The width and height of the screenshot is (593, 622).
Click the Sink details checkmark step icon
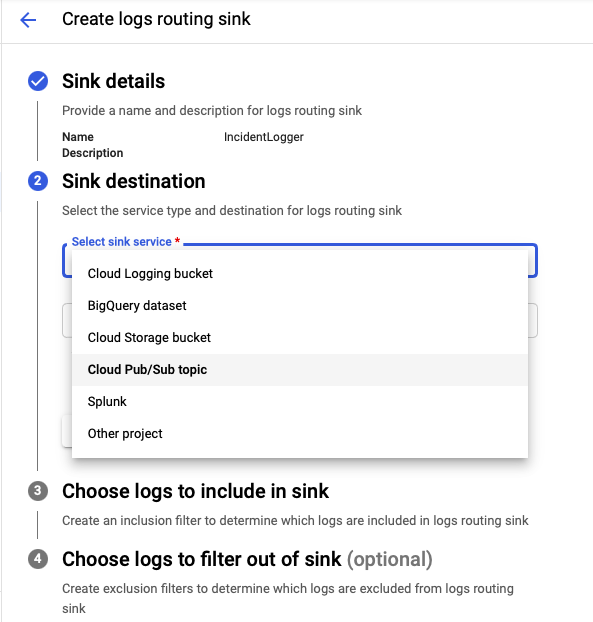(x=38, y=81)
